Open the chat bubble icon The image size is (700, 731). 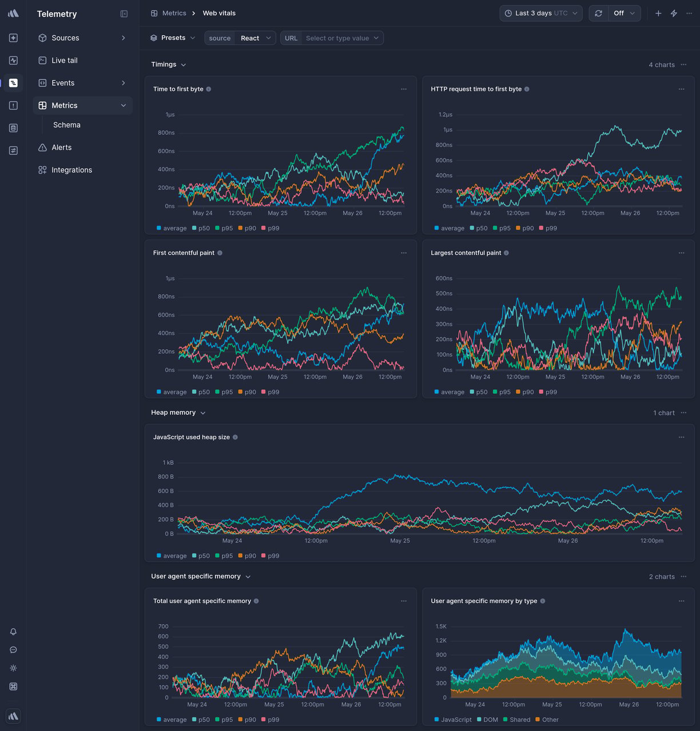(x=13, y=650)
